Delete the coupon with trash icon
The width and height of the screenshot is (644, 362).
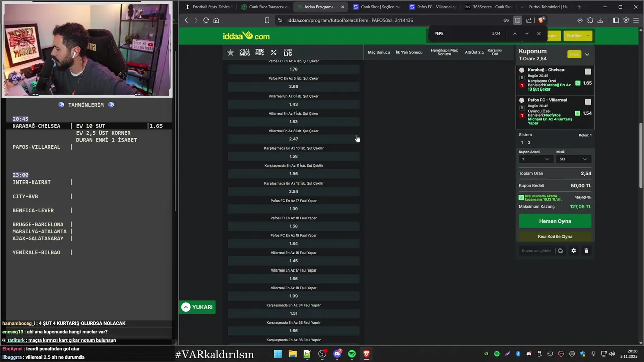586,251
